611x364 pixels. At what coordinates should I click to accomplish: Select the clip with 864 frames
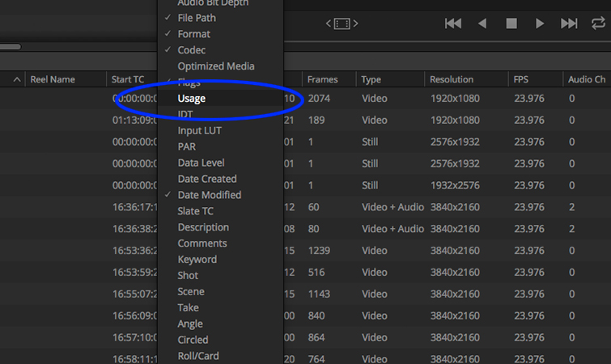[x=306, y=337]
